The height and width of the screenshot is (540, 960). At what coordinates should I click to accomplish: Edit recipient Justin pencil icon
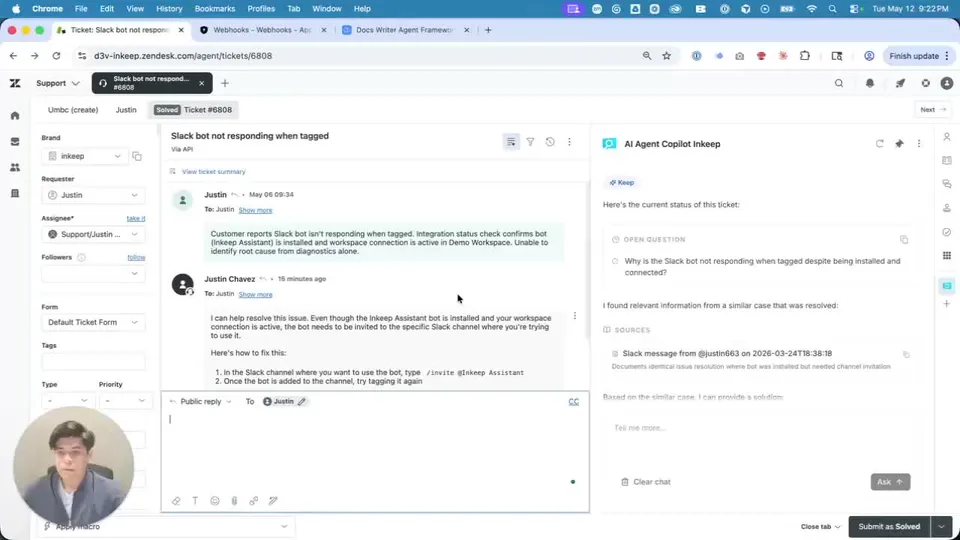coord(302,402)
